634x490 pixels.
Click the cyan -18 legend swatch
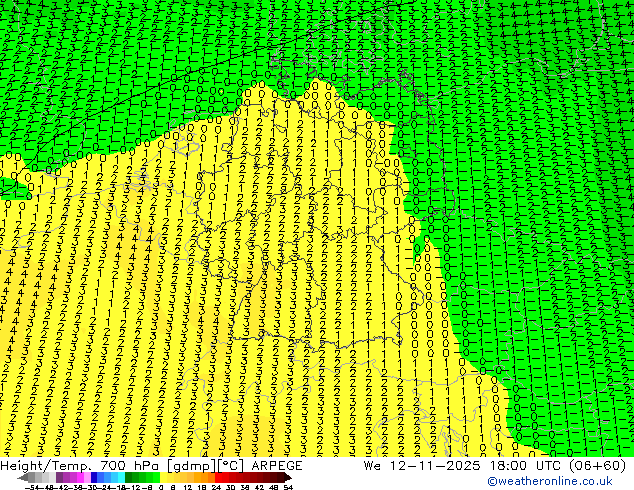pyautogui.click(x=121, y=477)
